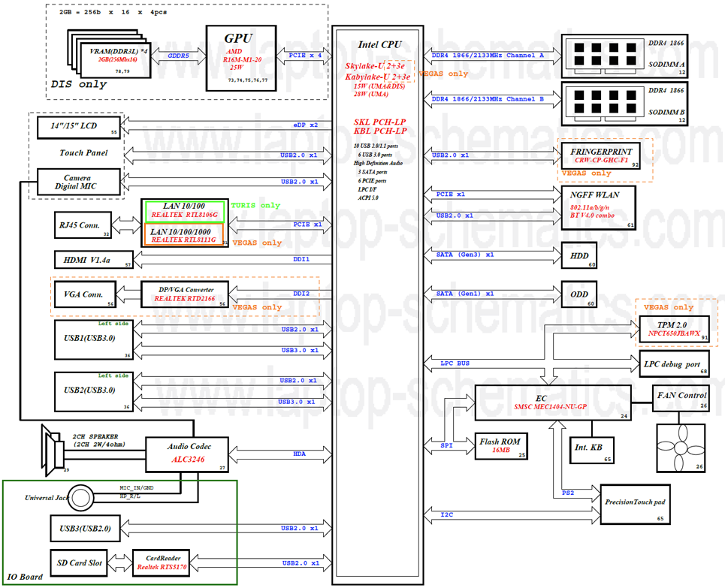Select the 2CH speaker symbol

click(53, 449)
